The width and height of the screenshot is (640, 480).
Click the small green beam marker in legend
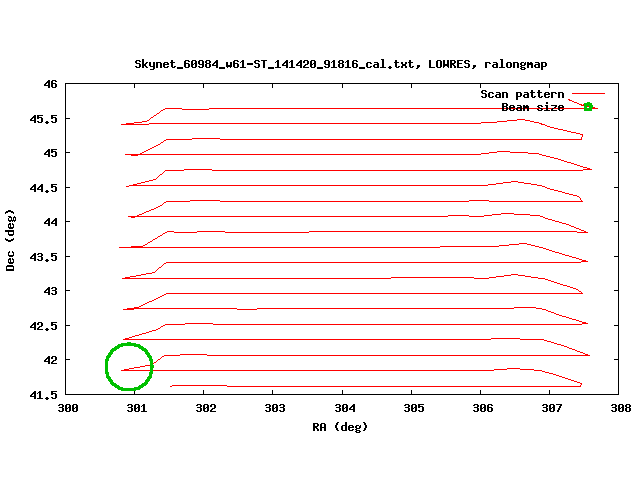coord(588,107)
